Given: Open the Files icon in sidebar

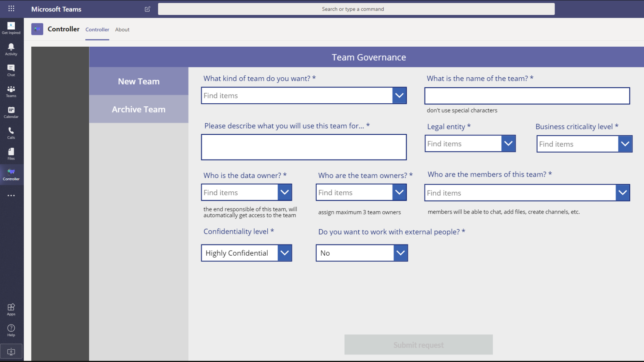Looking at the screenshot, I should point(11,154).
